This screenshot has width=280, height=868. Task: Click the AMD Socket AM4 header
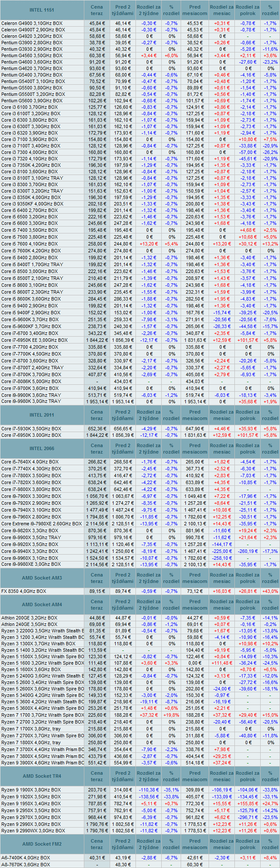(x=42, y=604)
